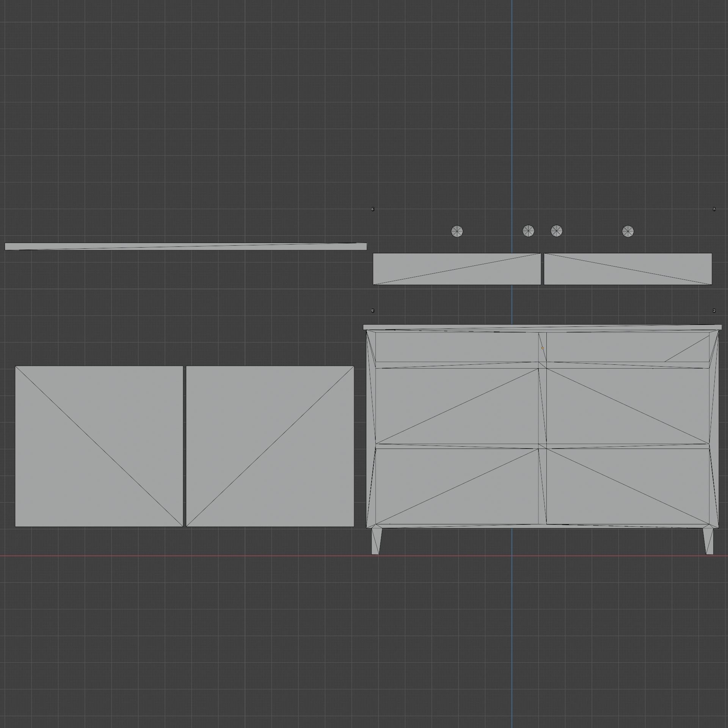Select the second round knob from left
Viewport: 728px width, 728px height.
click(529, 231)
